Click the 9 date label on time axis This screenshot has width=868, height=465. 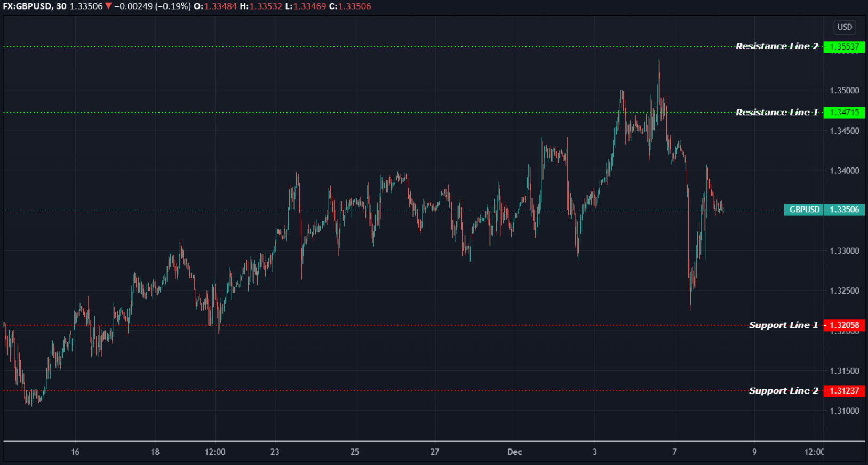tap(754, 452)
